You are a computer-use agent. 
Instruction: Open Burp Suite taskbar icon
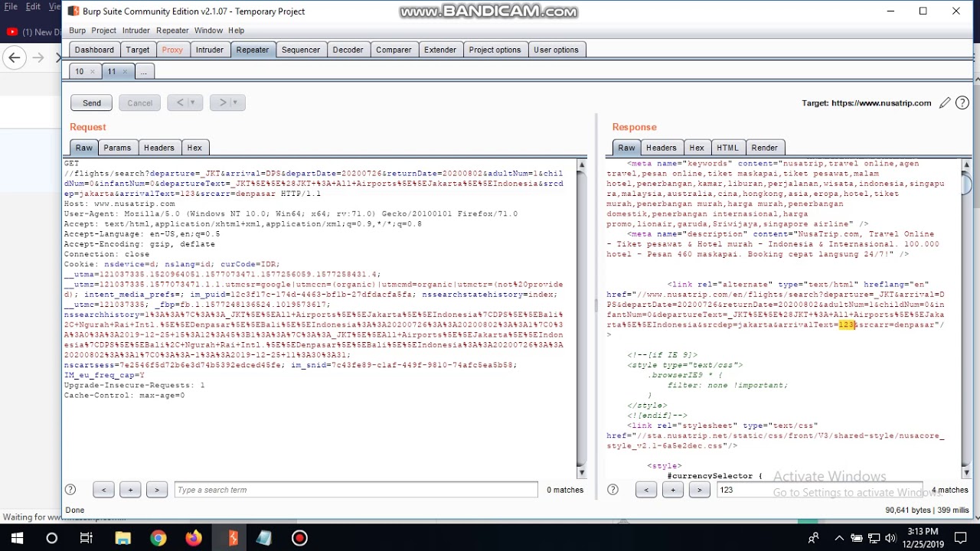click(x=232, y=538)
